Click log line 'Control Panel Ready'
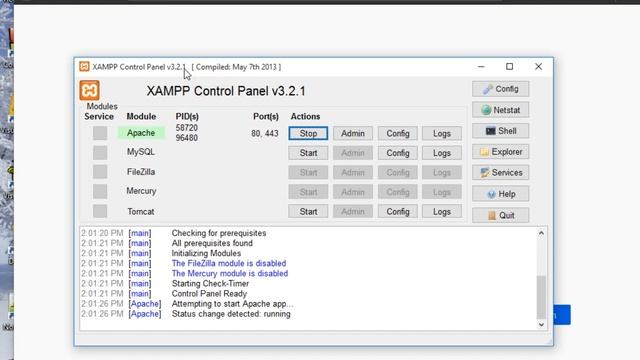The height and width of the screenshot is (360, 640). coord(209,293)
